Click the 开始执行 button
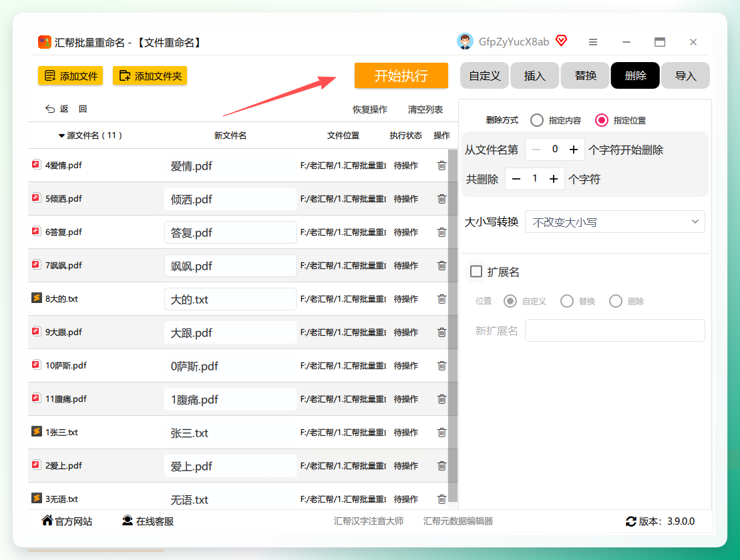740x560 pixels. pos(401,75)
